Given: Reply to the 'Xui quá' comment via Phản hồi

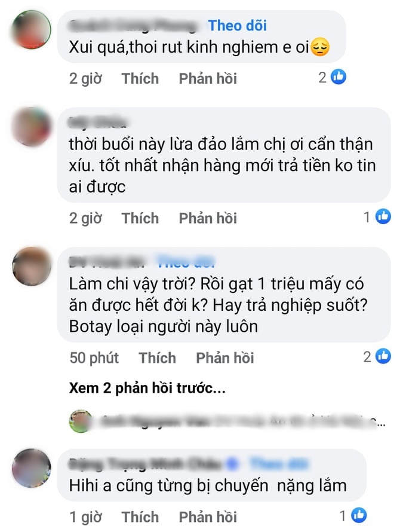Looking at the screenshot, I should click(208, 78).
